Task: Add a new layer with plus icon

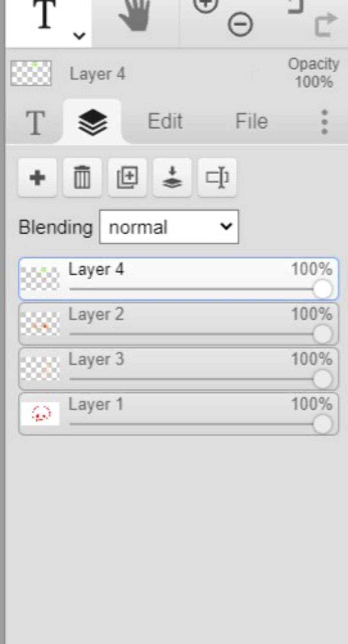Action: click(37, 177)
